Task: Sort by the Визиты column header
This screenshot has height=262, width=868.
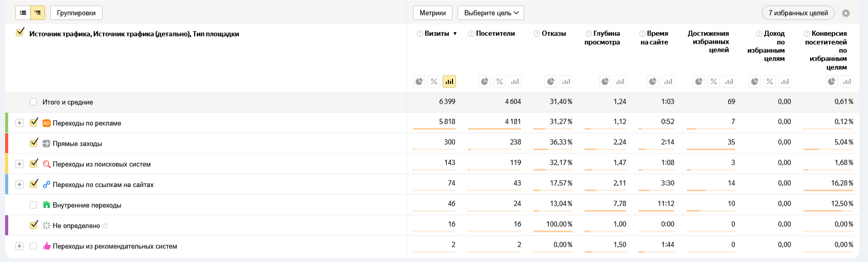Action: pyautogui.click(x=437, y=33)
